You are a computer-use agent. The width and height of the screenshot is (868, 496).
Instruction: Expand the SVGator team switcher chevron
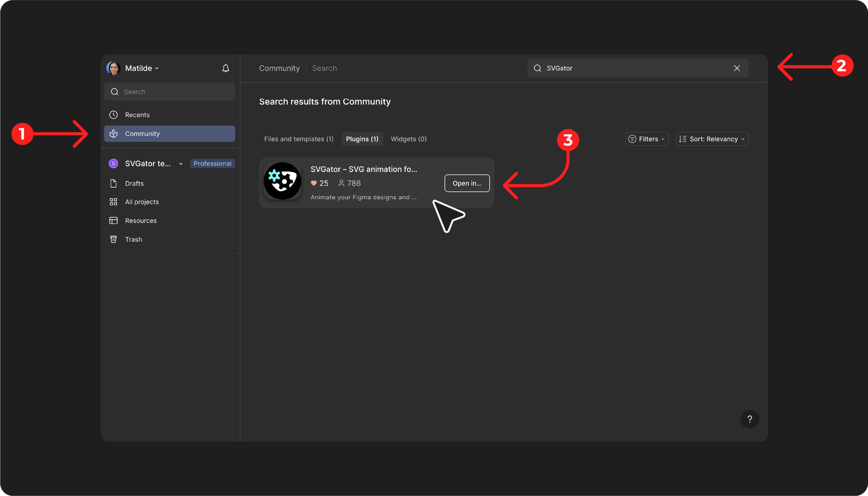pyautogui.click(x=181, y=164)
